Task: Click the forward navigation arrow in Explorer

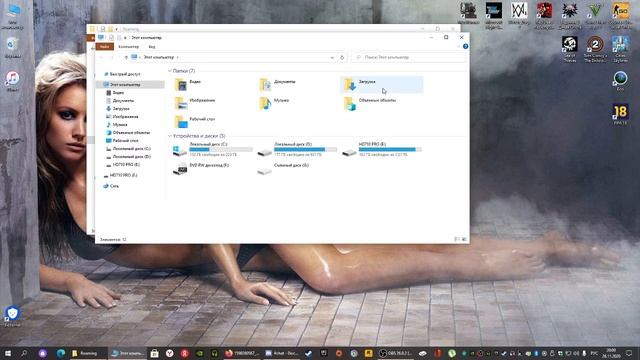Action: point(112,58)
